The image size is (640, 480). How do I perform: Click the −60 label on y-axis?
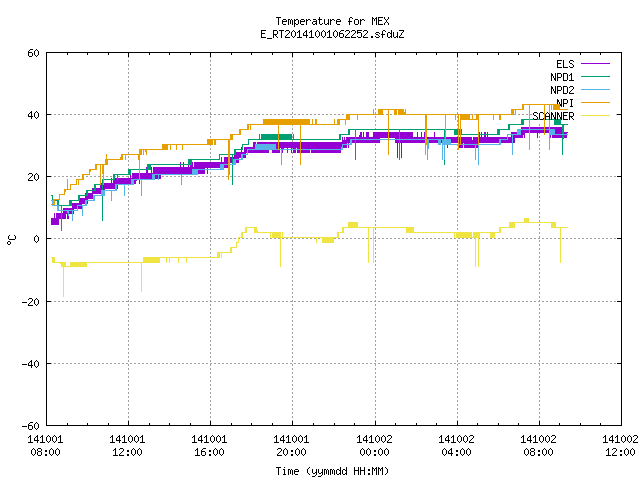pos(30,426)
